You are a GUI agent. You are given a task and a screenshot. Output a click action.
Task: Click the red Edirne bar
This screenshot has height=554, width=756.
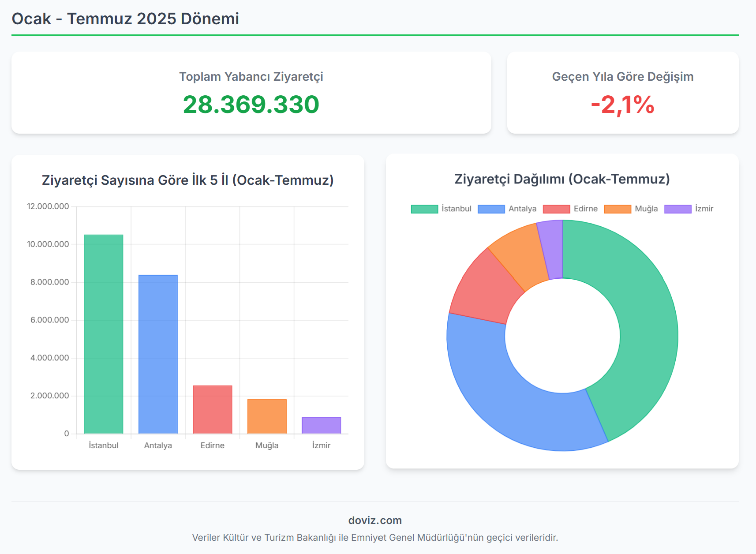tap(213, 409)
